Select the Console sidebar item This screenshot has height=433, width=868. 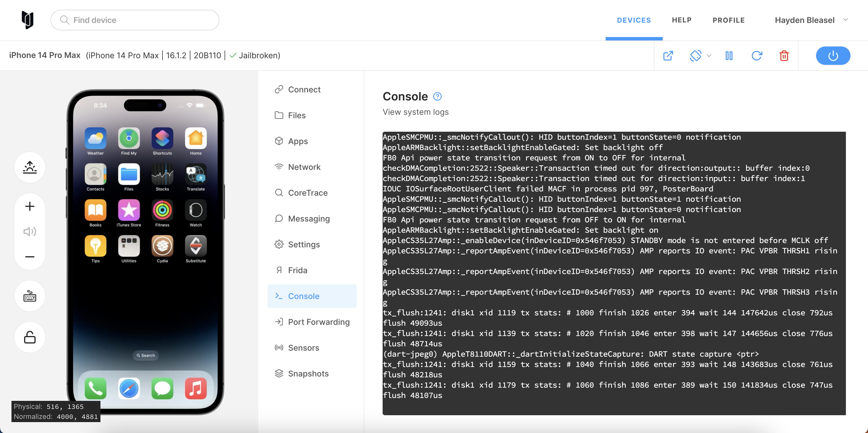312,296
